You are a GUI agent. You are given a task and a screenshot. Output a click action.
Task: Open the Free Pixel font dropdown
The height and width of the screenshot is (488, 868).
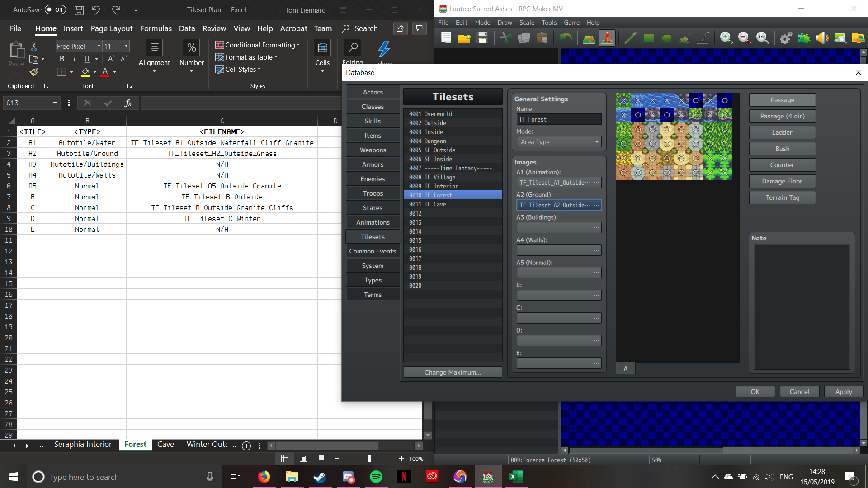[99, 46]
